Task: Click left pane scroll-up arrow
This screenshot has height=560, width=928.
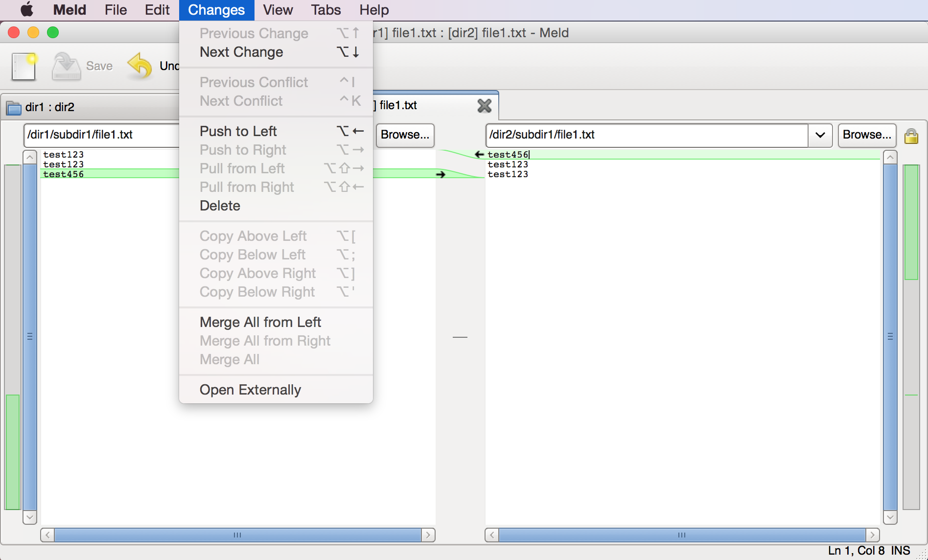Action: [30, 157]
